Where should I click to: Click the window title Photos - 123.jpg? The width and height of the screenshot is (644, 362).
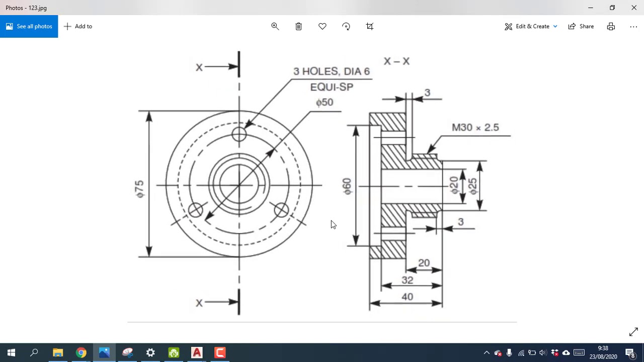pyautogui.click(x=26, y=8)
